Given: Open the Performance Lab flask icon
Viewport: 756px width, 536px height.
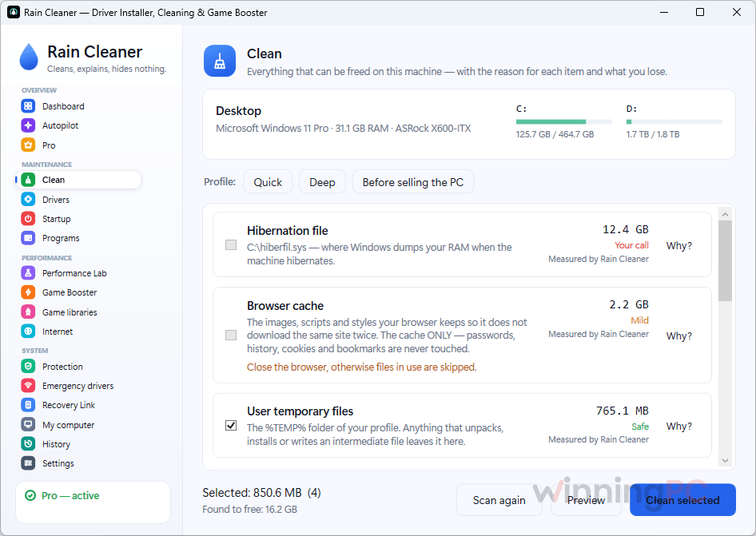Looking at the screenshot, I should 28,273.
